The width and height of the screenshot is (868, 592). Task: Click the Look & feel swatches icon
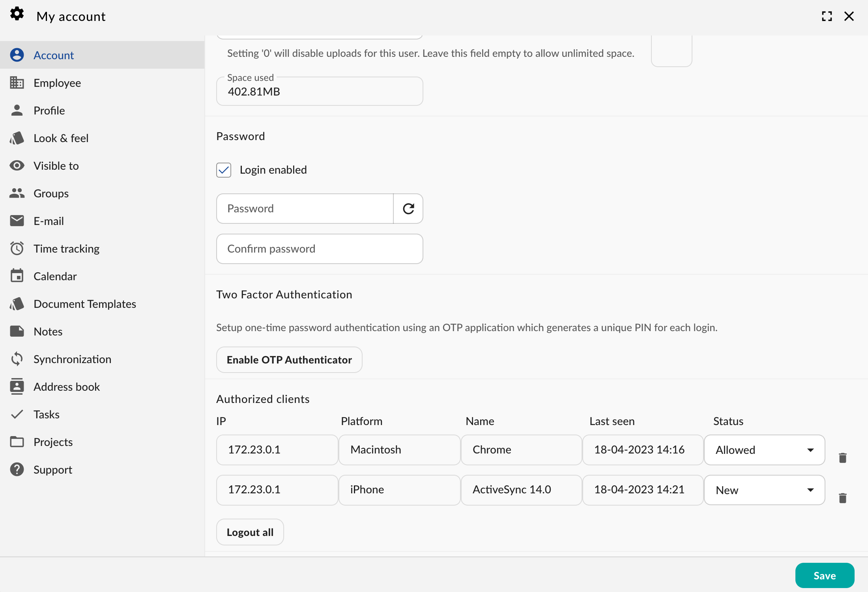pos(17,138)
